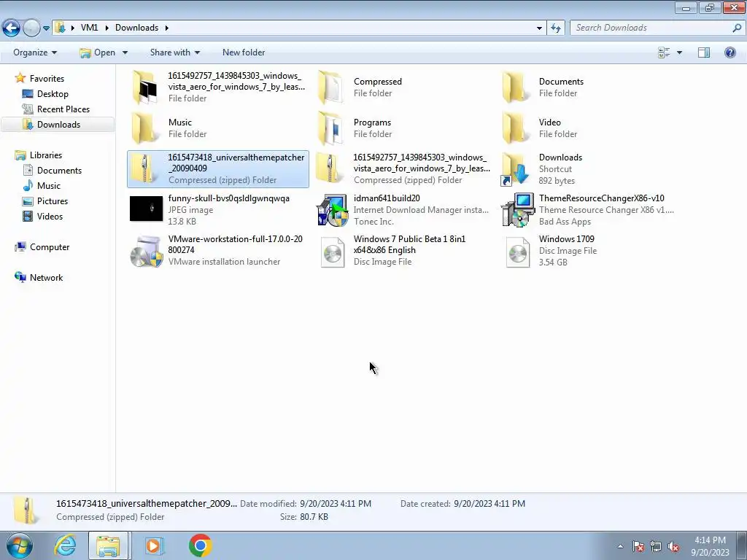Image resolution: width=747 pixels, height=560 pixels.
Task: Open the Windows Start orb
Action: click(x=18, y=545)
